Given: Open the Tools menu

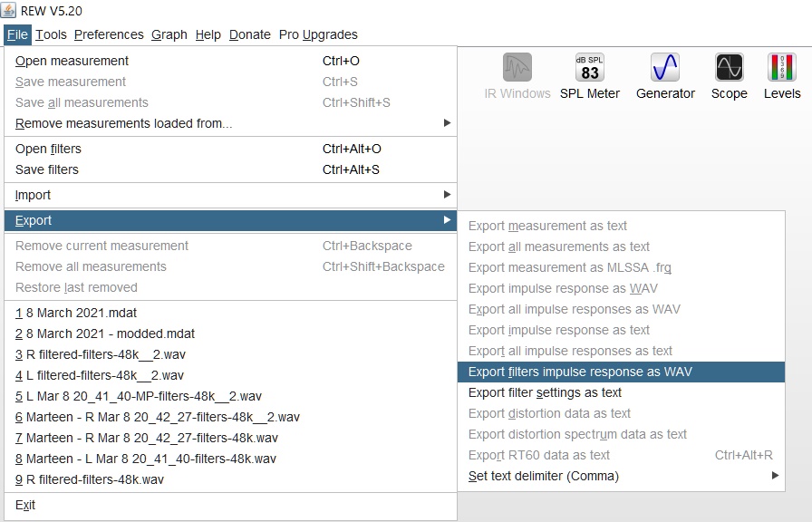Looking at the screenshot, I should (51, 34).
